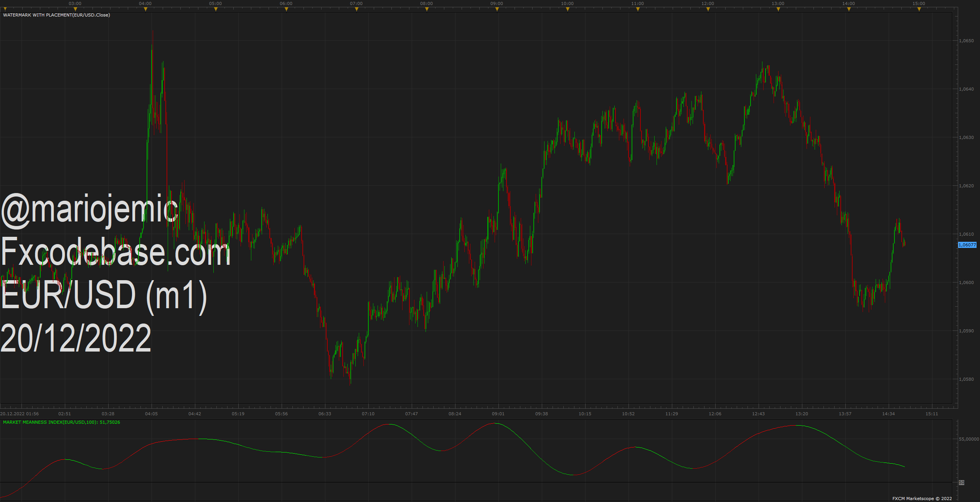Click the 02:51 time axis label

(64, 414)
